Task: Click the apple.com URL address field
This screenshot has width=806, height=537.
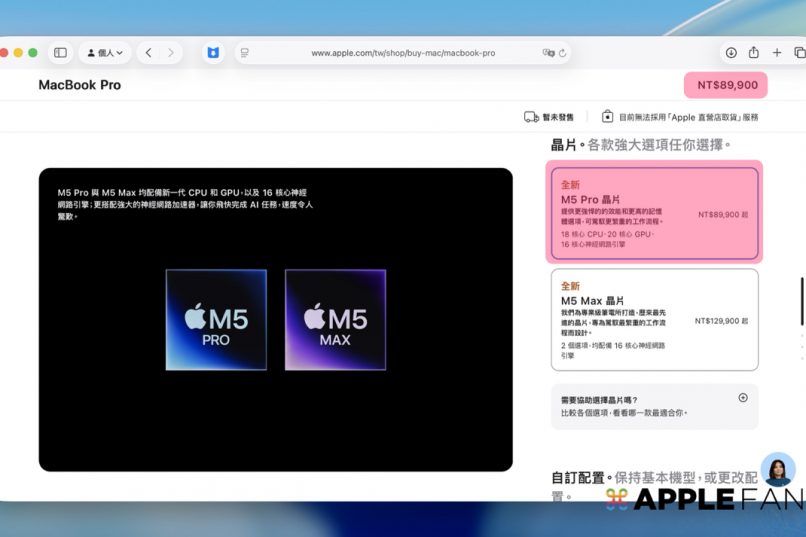Action: [x=402, y=53]
